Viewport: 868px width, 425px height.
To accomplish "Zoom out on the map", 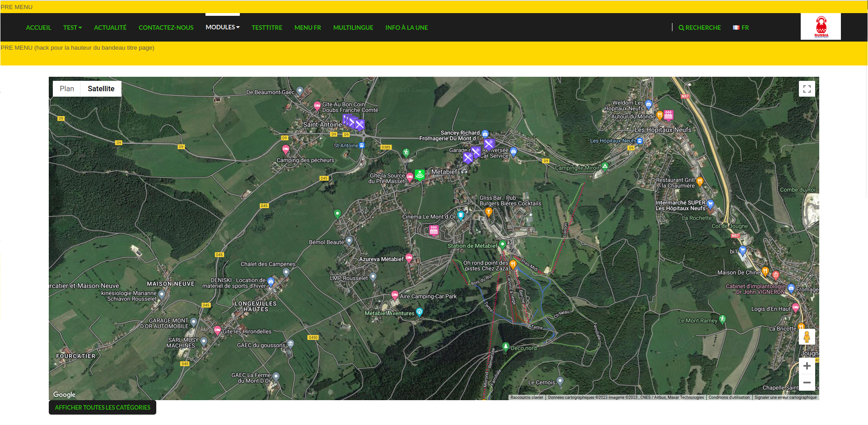I will [x=807, y=383].
